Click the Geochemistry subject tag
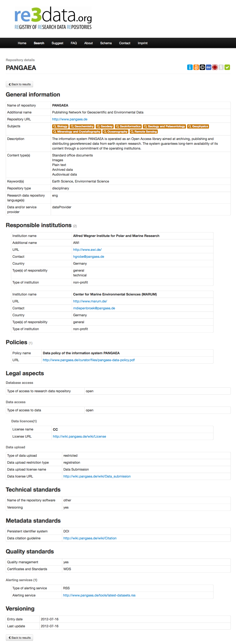The height and width of the screenshot is (644, 236). coord(82,126)
